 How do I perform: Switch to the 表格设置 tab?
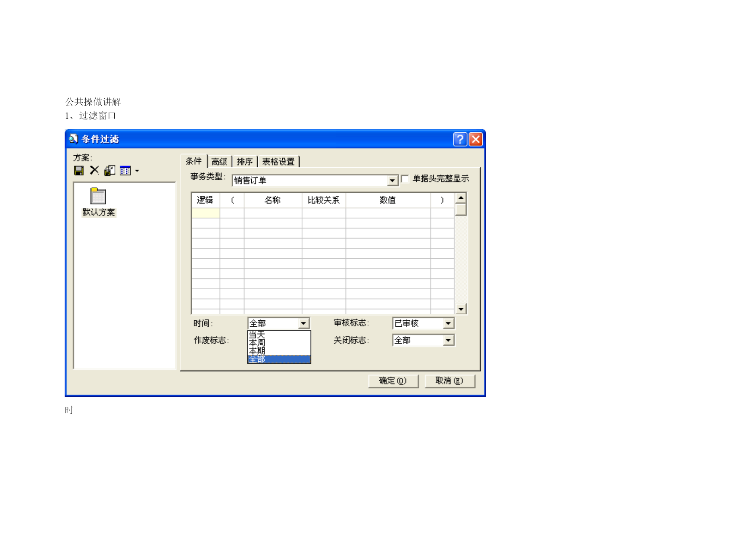click(x=278, y=162)
